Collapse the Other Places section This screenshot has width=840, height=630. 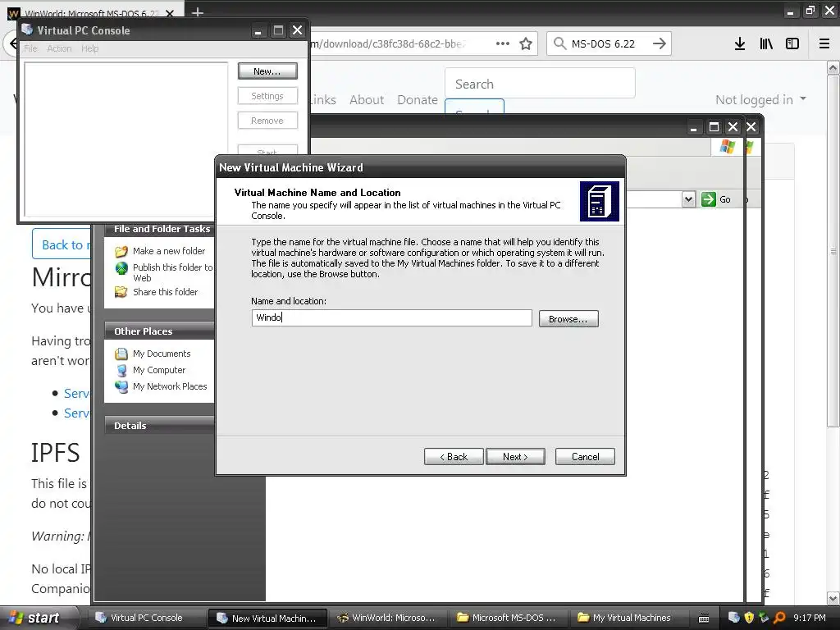coord(159,331)
